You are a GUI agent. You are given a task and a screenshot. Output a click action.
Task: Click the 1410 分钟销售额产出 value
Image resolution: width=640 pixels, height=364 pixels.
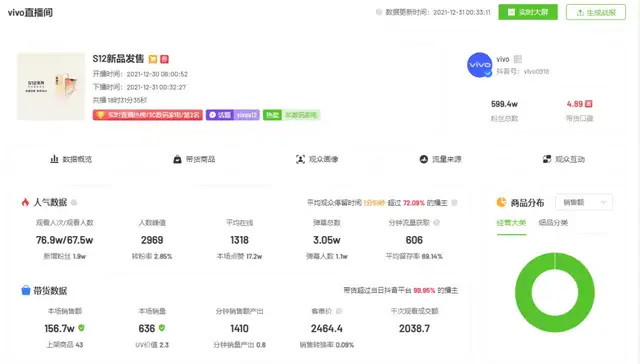(239, 328)
